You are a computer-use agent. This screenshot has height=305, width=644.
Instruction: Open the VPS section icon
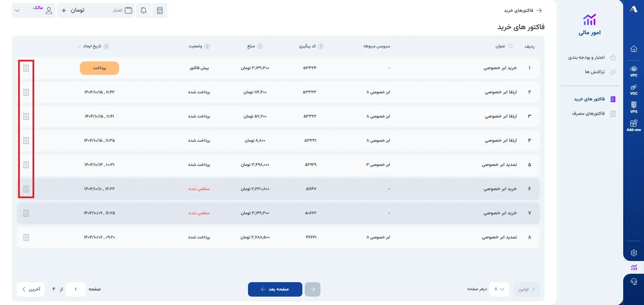[x=634, y=107]
